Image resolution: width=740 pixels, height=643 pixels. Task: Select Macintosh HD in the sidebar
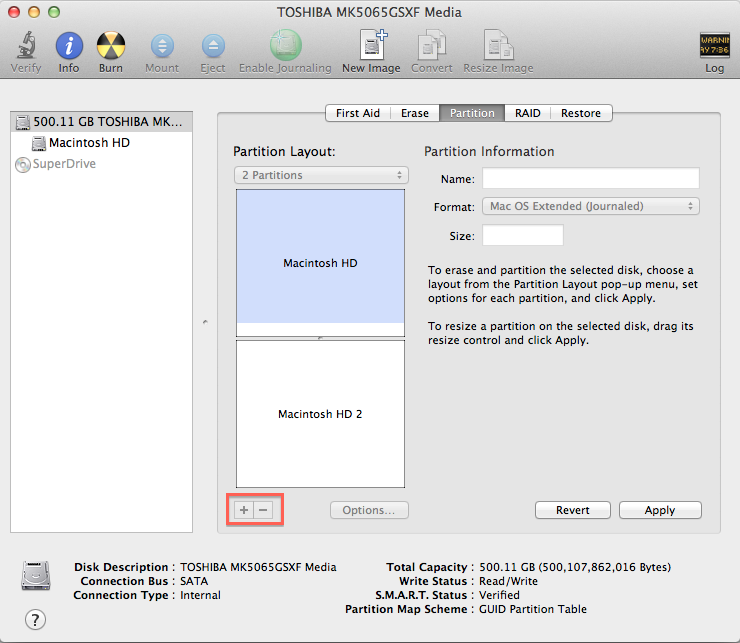pyautogui.click(x=89, y=143)
